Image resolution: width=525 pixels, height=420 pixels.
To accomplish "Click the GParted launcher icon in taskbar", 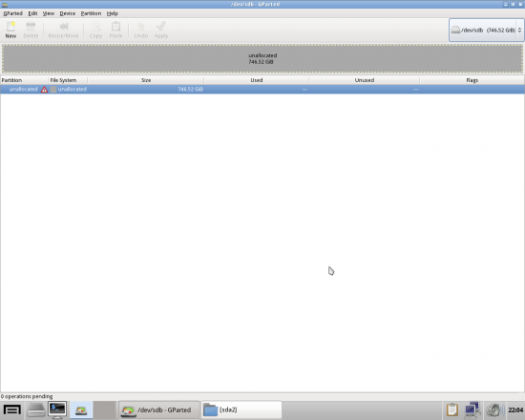I will tap(81, 409).
